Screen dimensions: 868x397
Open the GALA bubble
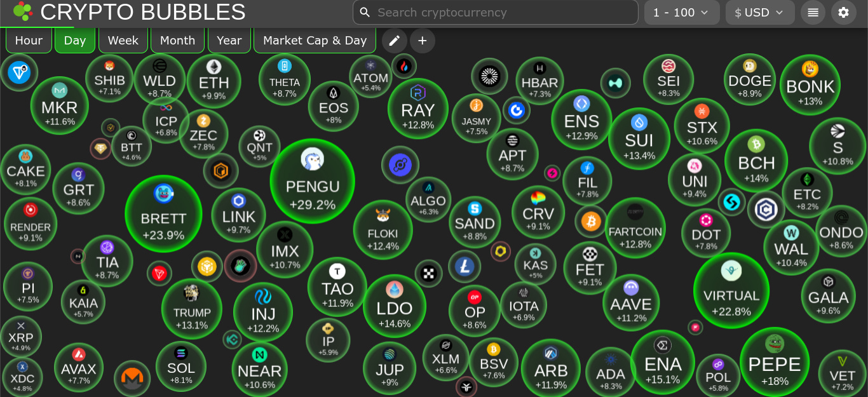[x=829, y=296]
